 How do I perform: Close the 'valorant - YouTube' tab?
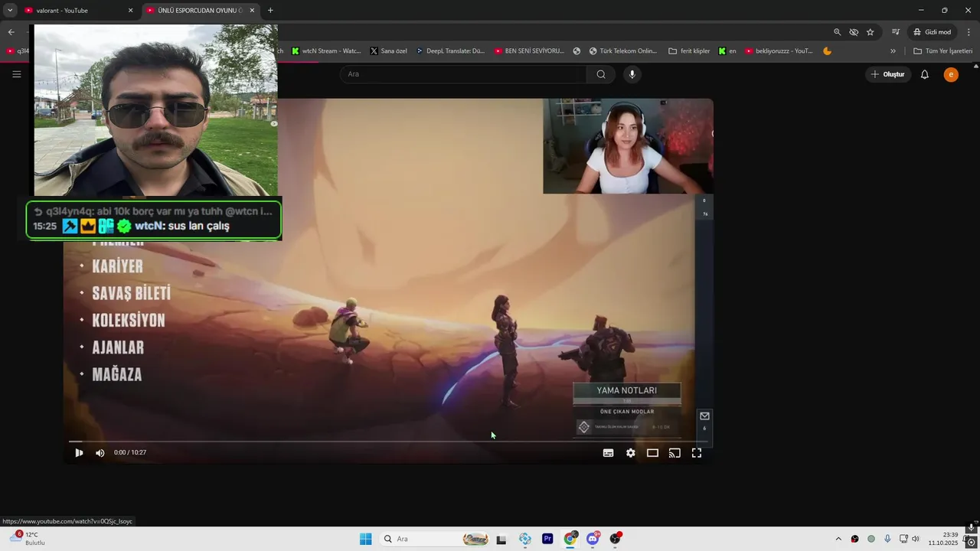130,11
